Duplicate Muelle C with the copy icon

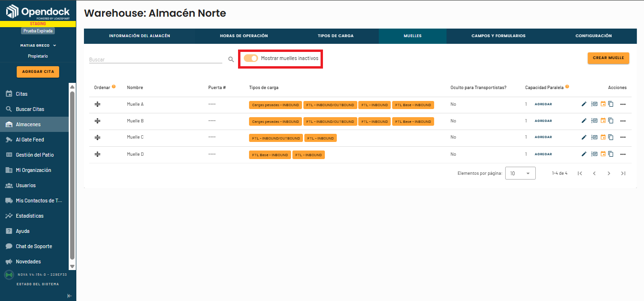[x=611, y=137]
